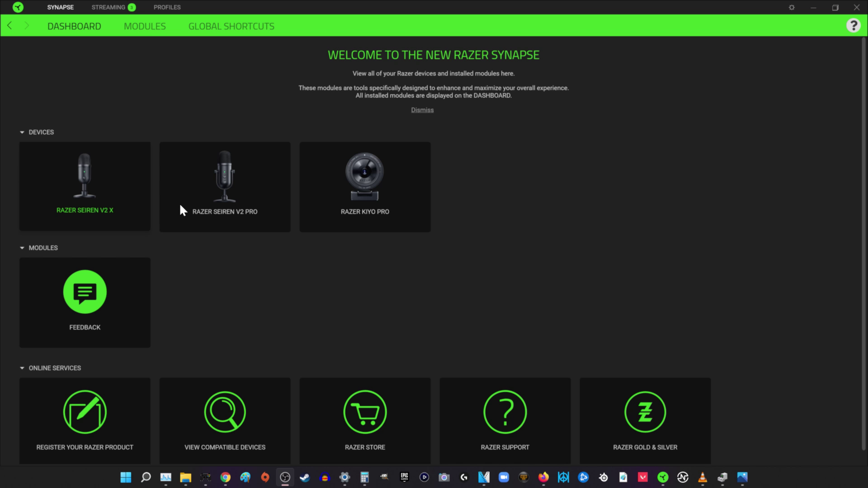868x488 pixels.
Task: Open Firefox from the taskbar
Action: [543, 477]
